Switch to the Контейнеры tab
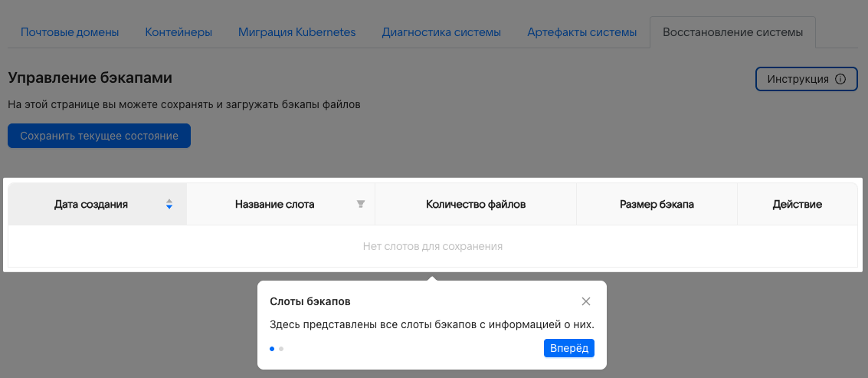This screenshot has height=378, width=868. [x=179, y=32]
